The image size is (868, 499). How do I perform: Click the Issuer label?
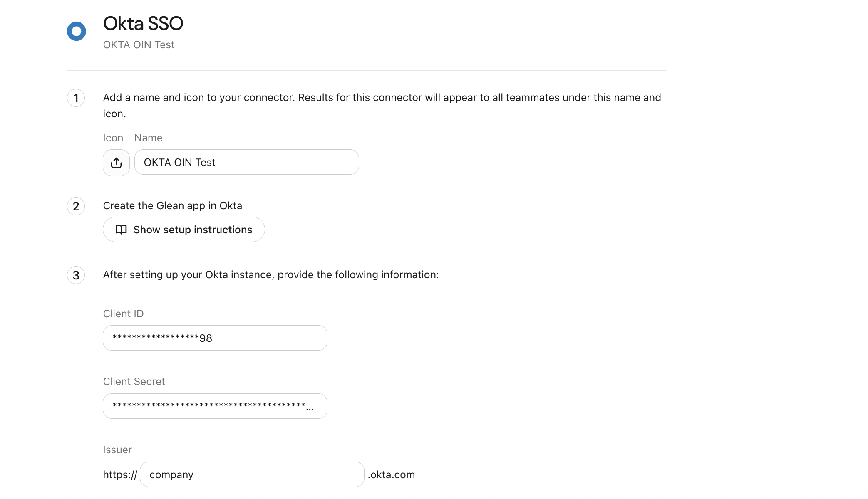point(117,450)
